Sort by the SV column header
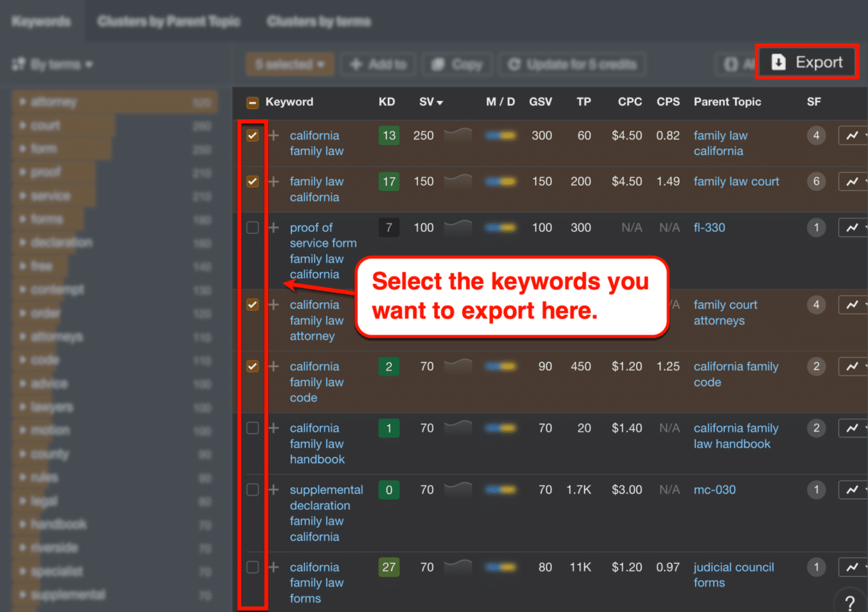The height and width of the screenshot is (612, 868). 431,102
